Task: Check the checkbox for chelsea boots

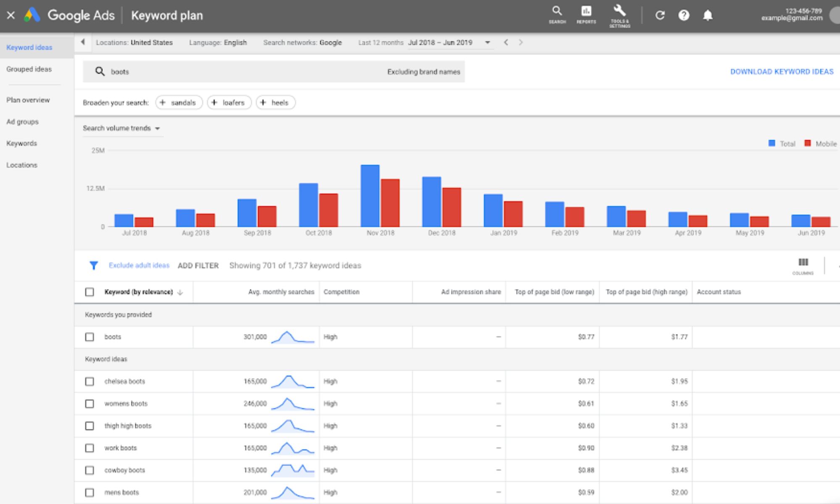Action: point(89,381)
